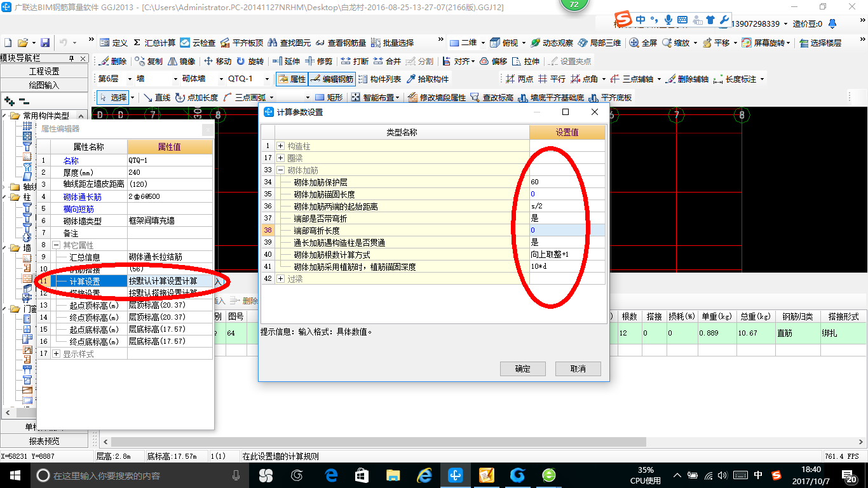Click the 删除 delete tool

113,61
